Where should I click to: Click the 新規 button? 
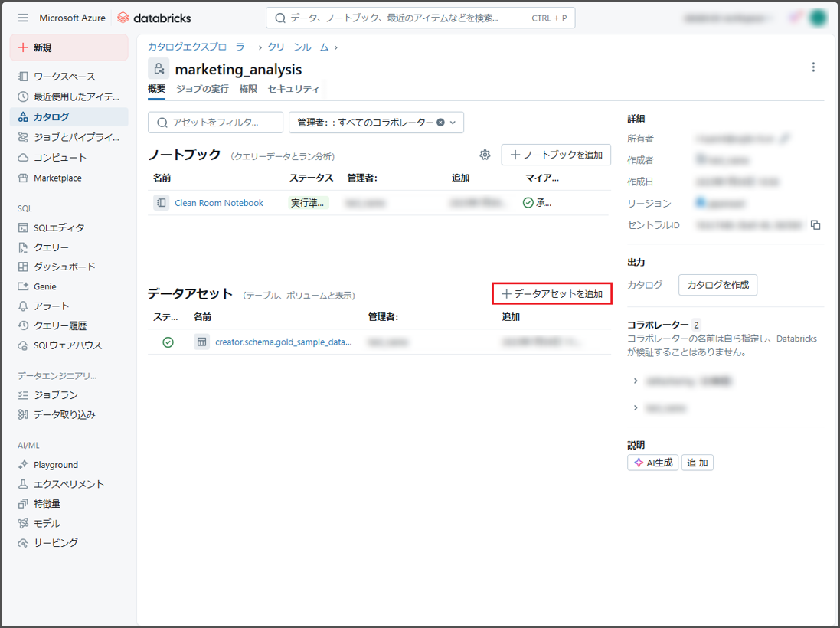(69, 47)
